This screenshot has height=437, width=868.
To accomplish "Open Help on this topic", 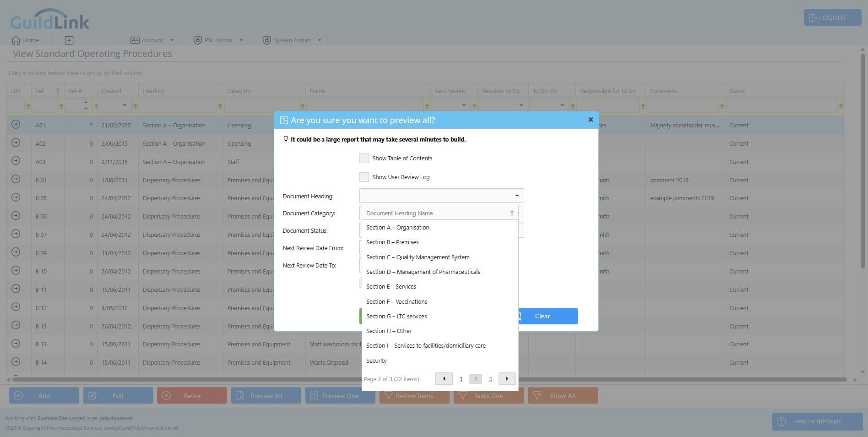I will (817, 421).
